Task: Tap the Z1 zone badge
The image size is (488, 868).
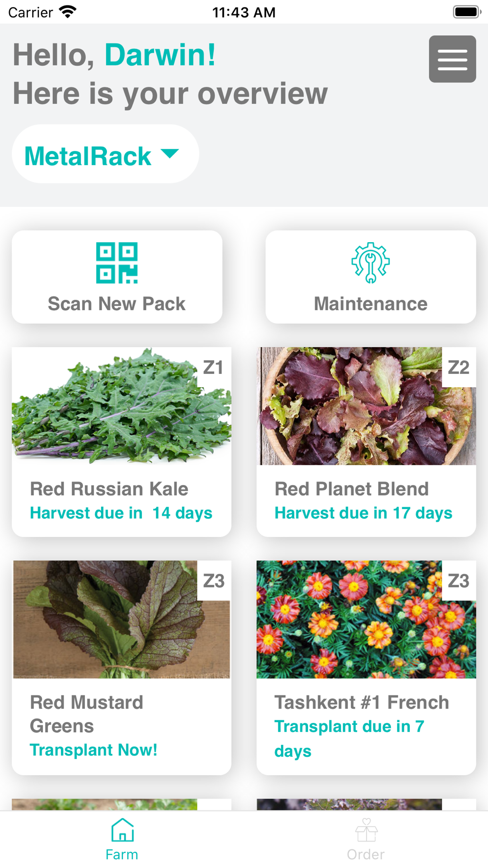Action: tap(214, 367)
